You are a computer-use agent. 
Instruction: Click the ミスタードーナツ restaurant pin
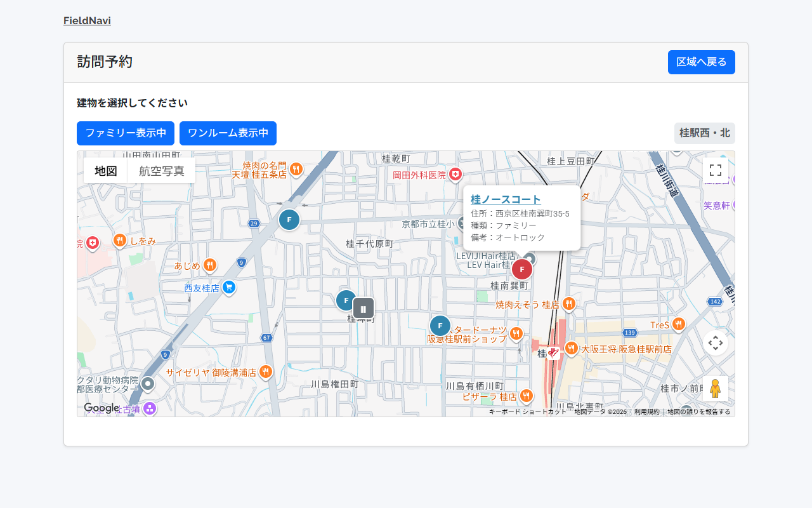pos(516,333)
